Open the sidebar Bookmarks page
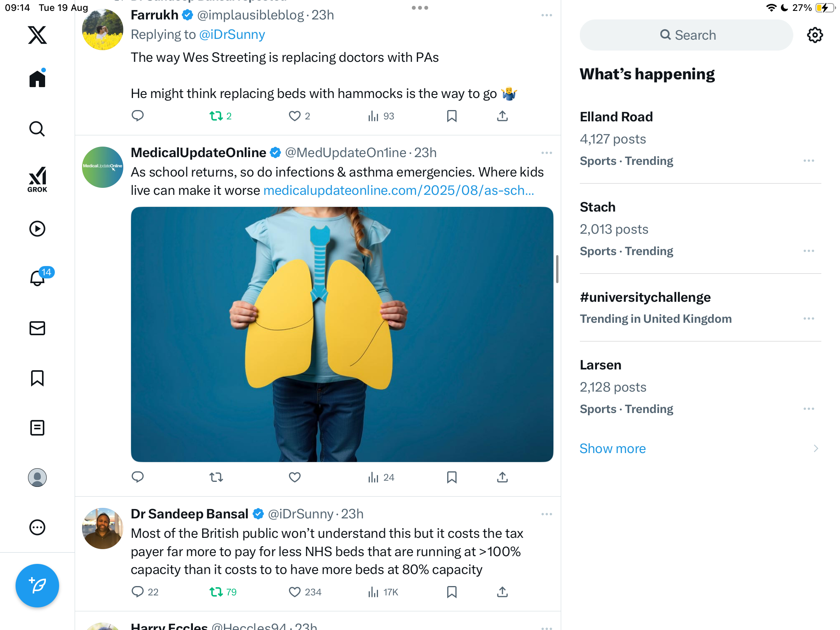The height and width of the screenshot is (630, 840). (x=37, y=378)
